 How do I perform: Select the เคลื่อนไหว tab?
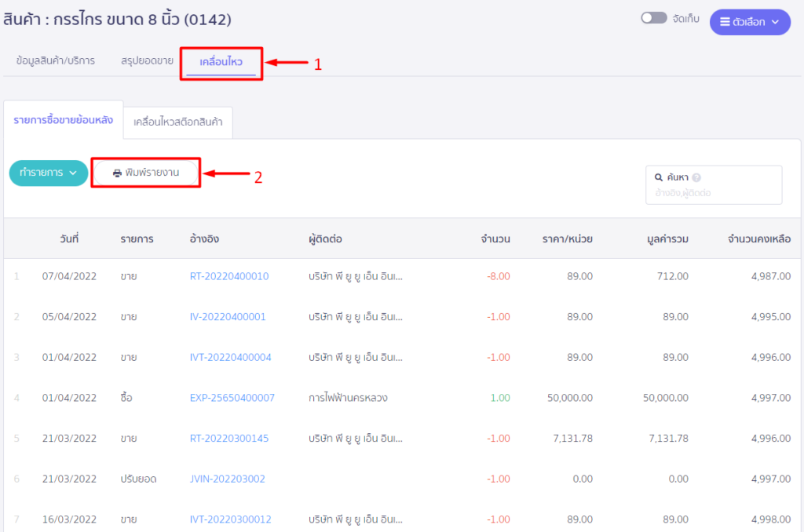pyautogui.click(x=221, y=61)
